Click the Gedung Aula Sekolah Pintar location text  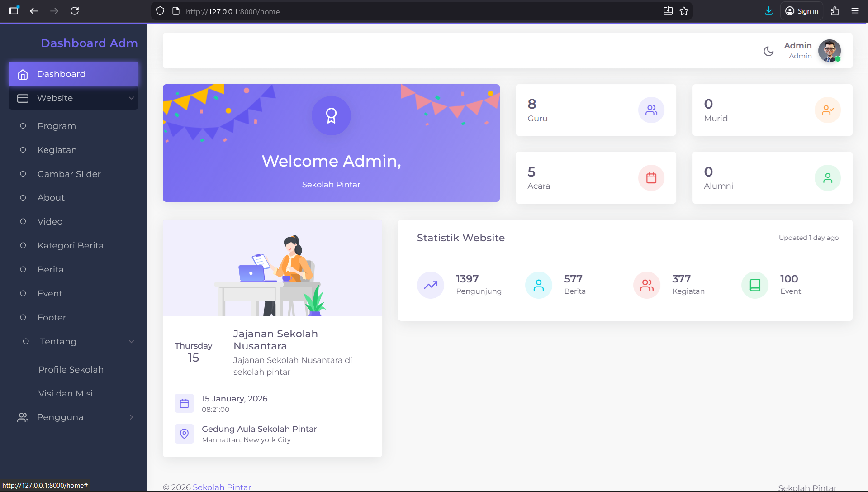pyautogui.click(x=259, y=429)
